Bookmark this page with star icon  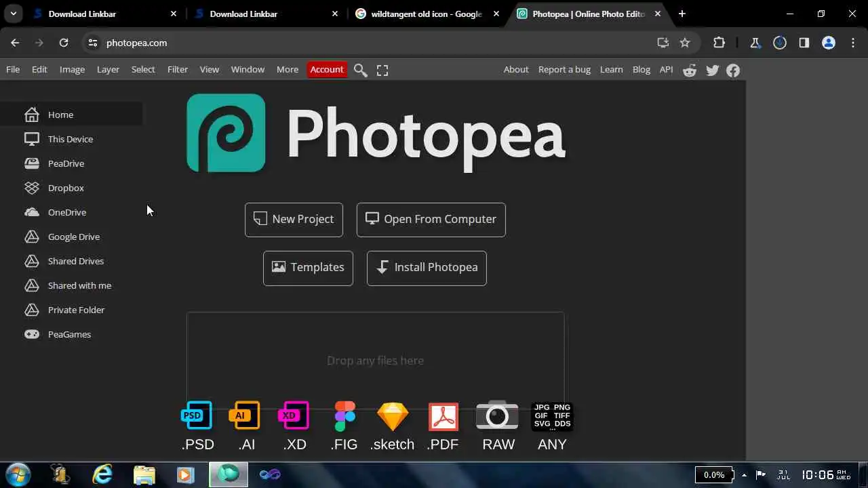tap(685, 43)
